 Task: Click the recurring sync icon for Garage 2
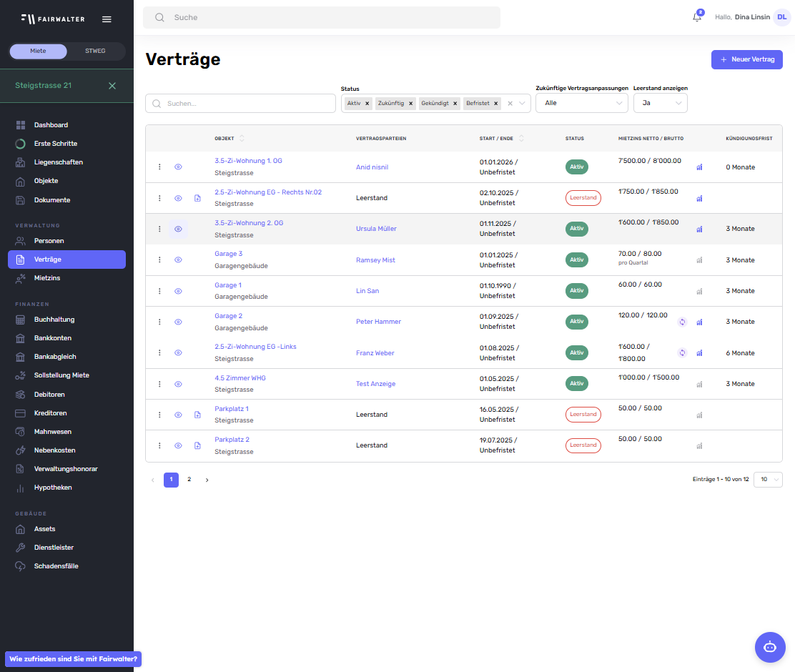(x=682, y=322)
